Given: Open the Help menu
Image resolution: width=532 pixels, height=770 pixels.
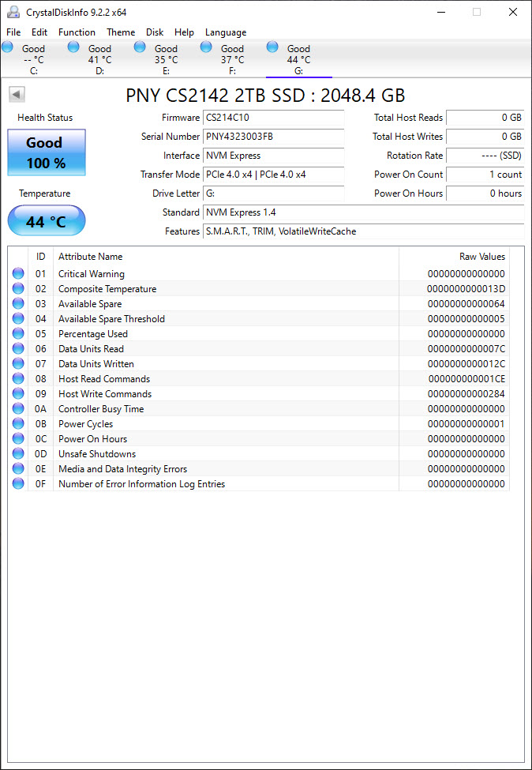Looking at the screenshot, I should click(x=184, y=32).
